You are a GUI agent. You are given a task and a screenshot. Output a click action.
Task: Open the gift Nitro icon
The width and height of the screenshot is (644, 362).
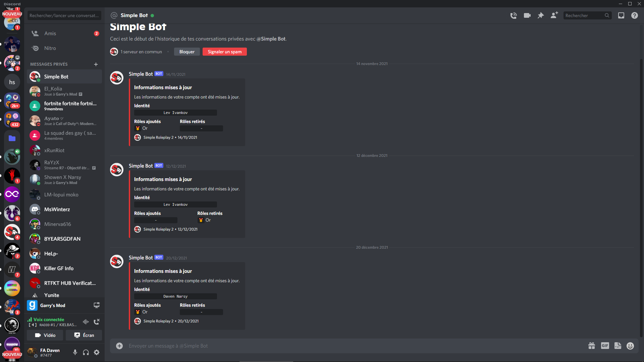click(x=592, y=346)
